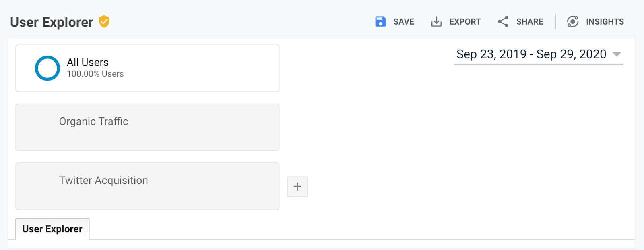Click the SAVE text label

point(404,22)
